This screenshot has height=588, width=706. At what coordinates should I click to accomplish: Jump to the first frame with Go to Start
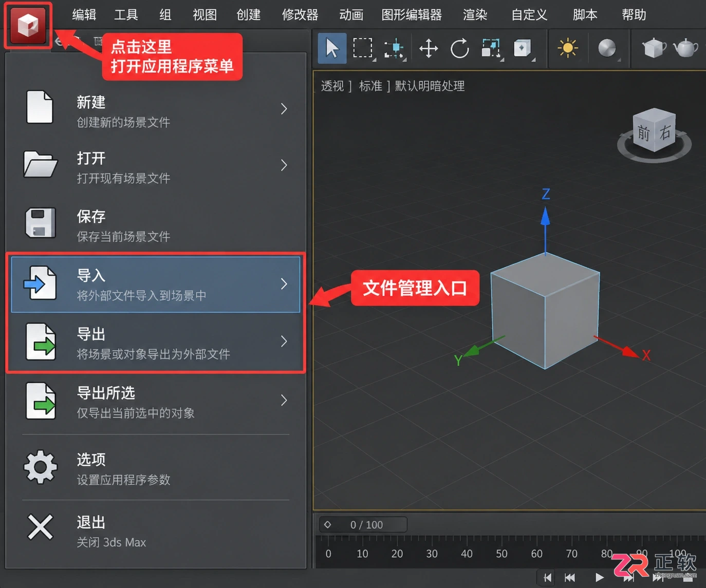point(547,578)
